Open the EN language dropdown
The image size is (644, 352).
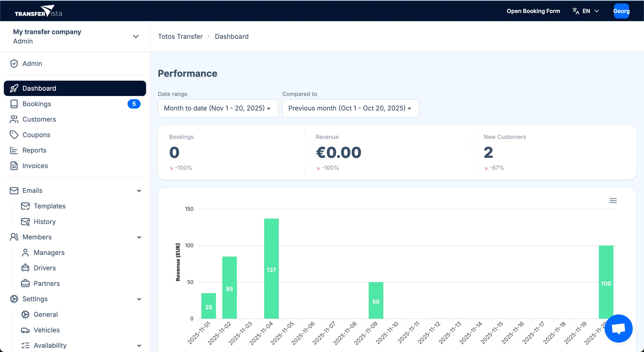(x=586, y=11)
